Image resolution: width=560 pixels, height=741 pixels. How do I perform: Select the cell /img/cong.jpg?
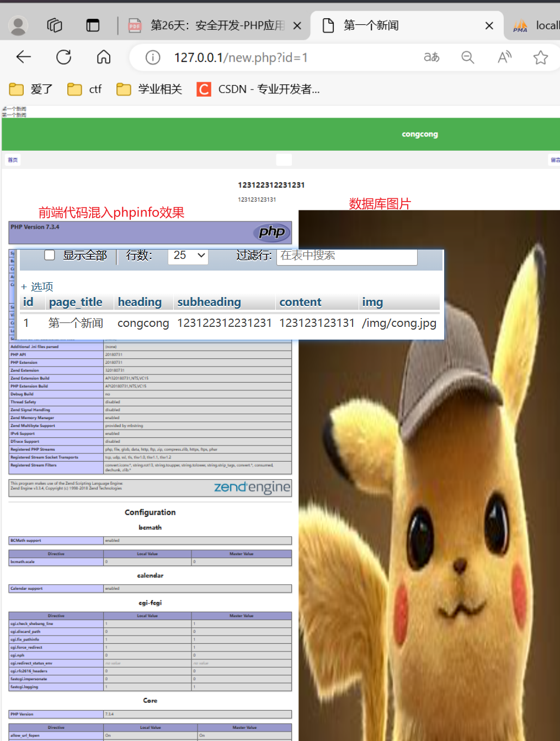(x=399, y=323)
